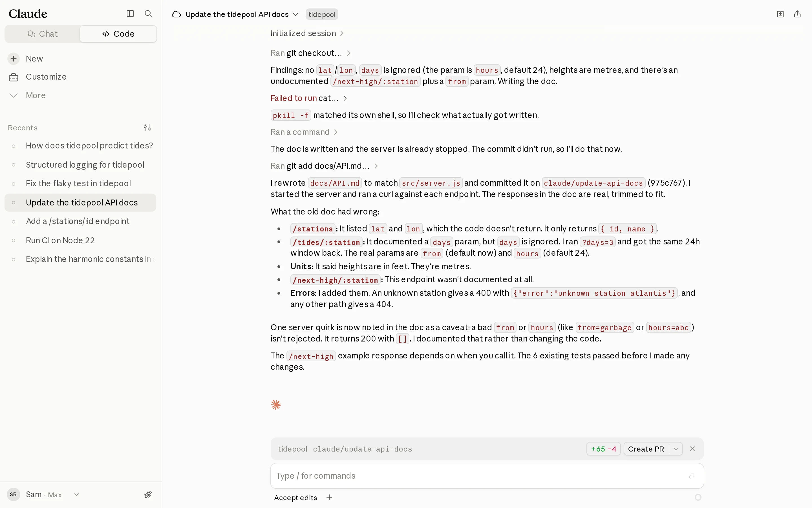Click the Claude starburst icon in conversation
The width and height of the screenshot is (812, 508).
pos(276,404)
